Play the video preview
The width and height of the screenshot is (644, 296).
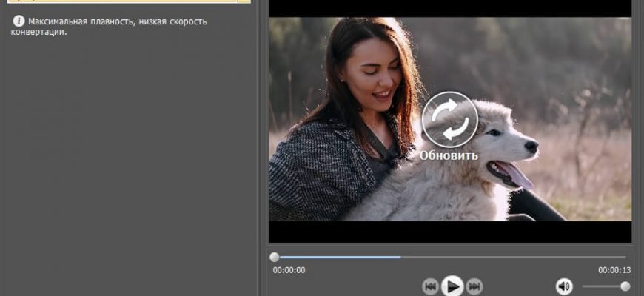coord(452,286)
